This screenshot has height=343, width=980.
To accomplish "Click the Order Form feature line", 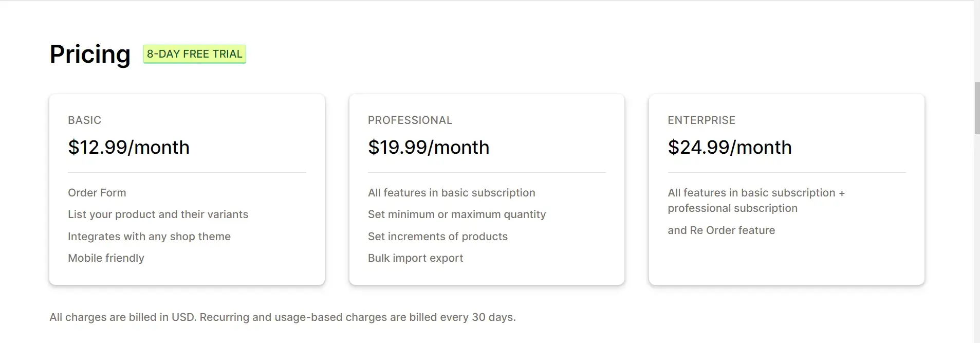I will [97, 193].
